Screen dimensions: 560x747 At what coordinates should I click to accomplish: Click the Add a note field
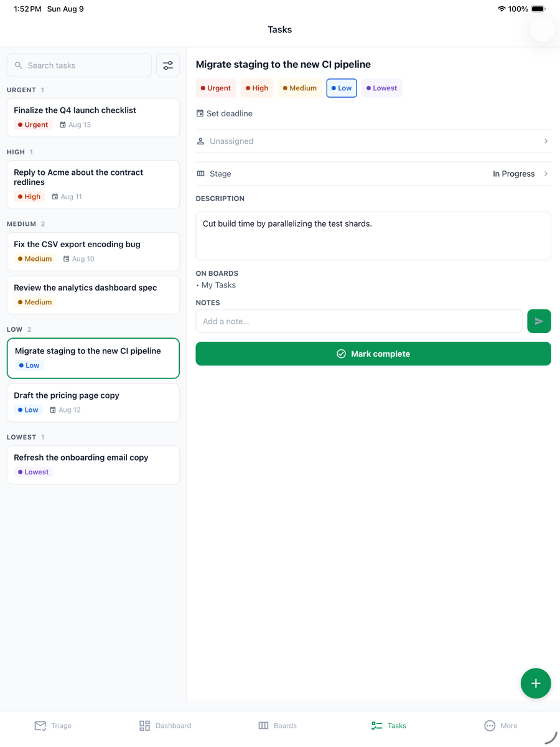(x=359, y=321)
